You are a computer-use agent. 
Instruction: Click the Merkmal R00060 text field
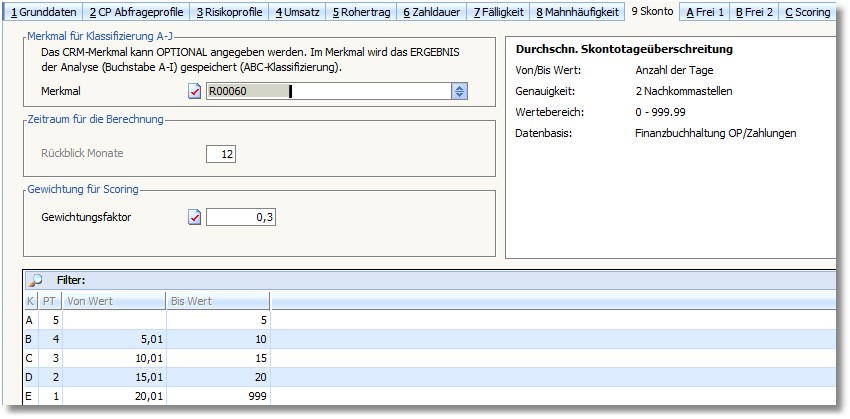point(327,92)
